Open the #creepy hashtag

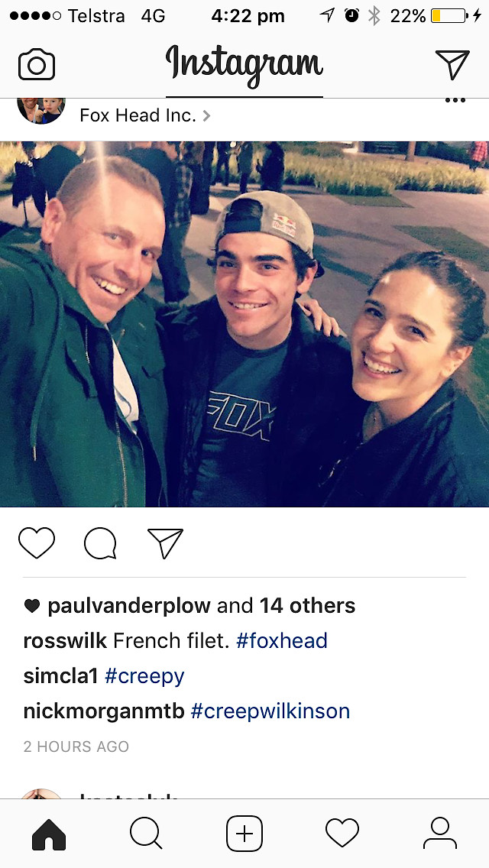tap(144, 676)
